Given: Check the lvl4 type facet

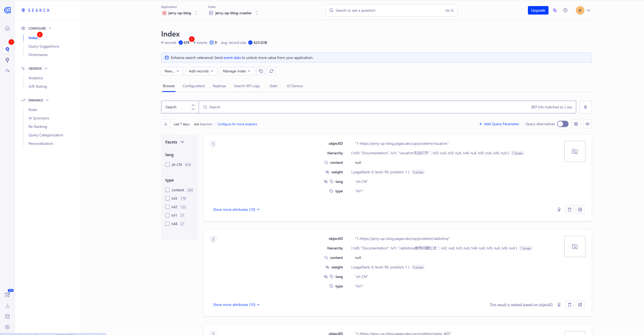Looking at the screenshot, I should coord(168,224).
